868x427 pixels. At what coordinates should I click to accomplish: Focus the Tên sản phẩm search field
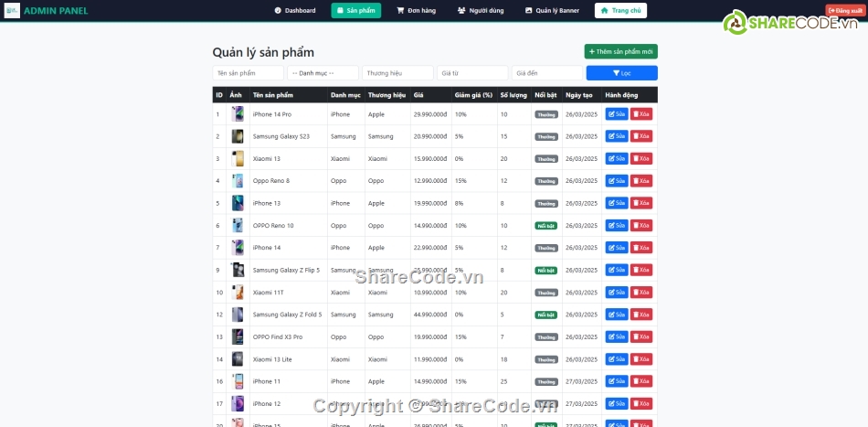coord(248,73)
